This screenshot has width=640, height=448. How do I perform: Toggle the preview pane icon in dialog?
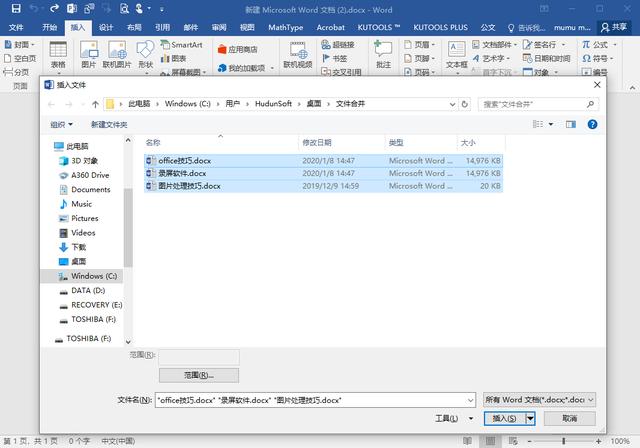coord(571,124)
